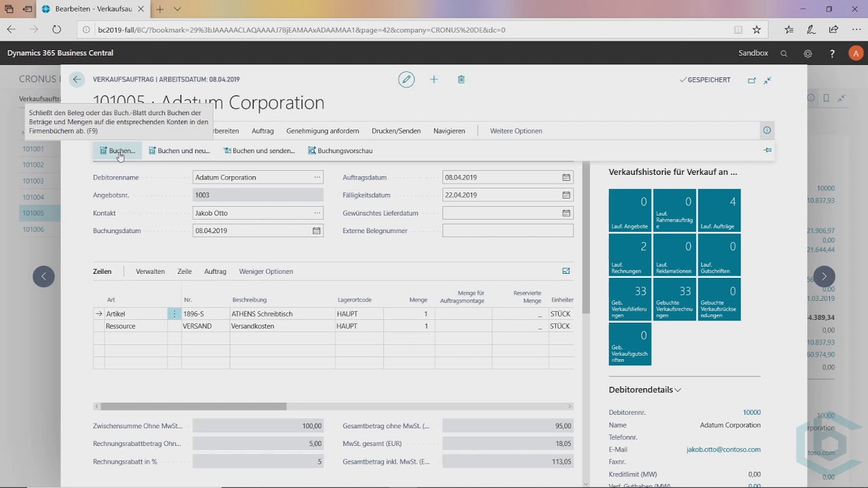Viewport: 868px width, 488px height.
Task: Open the calendar picker for Buchungsdatum
Action: [x=316, y=230]
